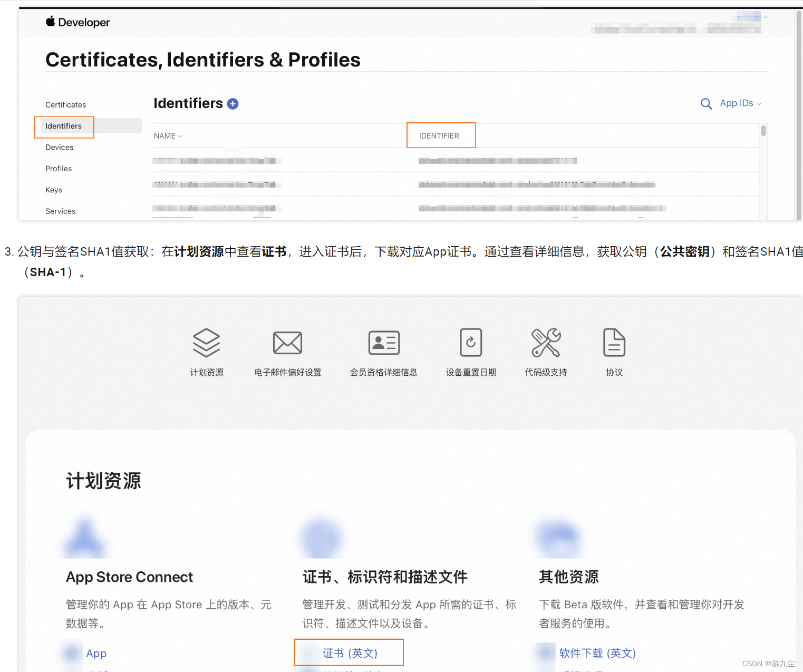Click the Identifiers section title
The height and width of the screenshot is (672, 803).
coord(188,103)
